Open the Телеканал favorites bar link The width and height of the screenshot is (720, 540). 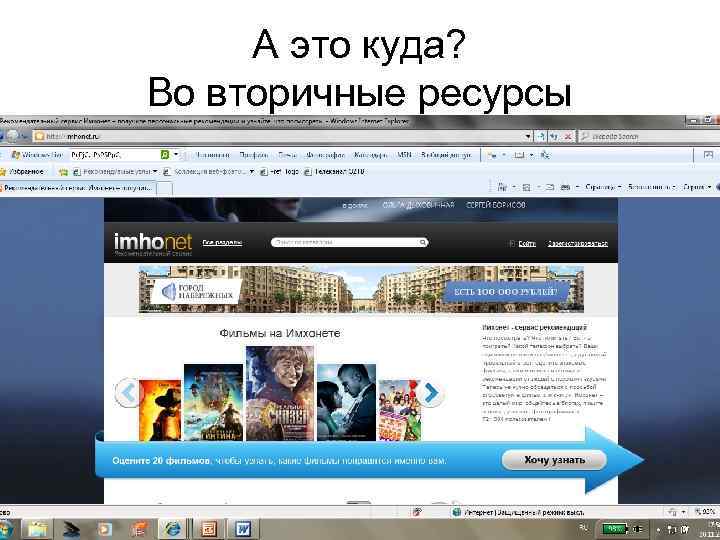click(x=335, y=172)
